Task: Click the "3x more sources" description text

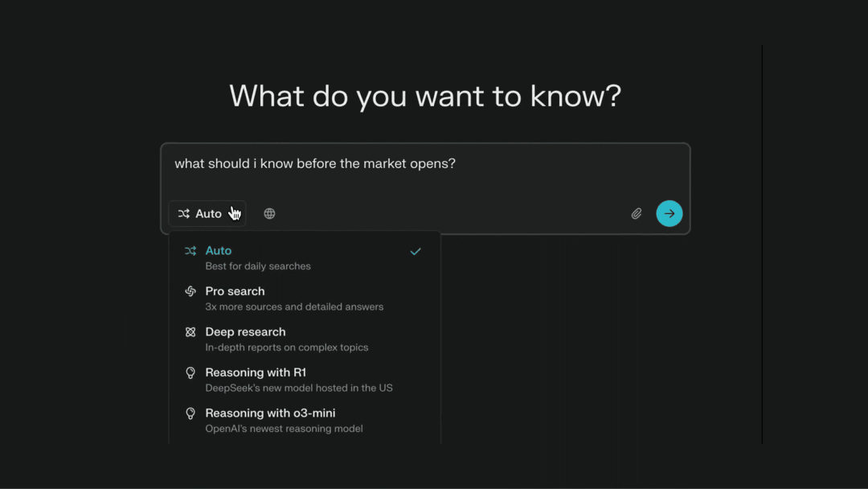Action: [x=294, y=306]
